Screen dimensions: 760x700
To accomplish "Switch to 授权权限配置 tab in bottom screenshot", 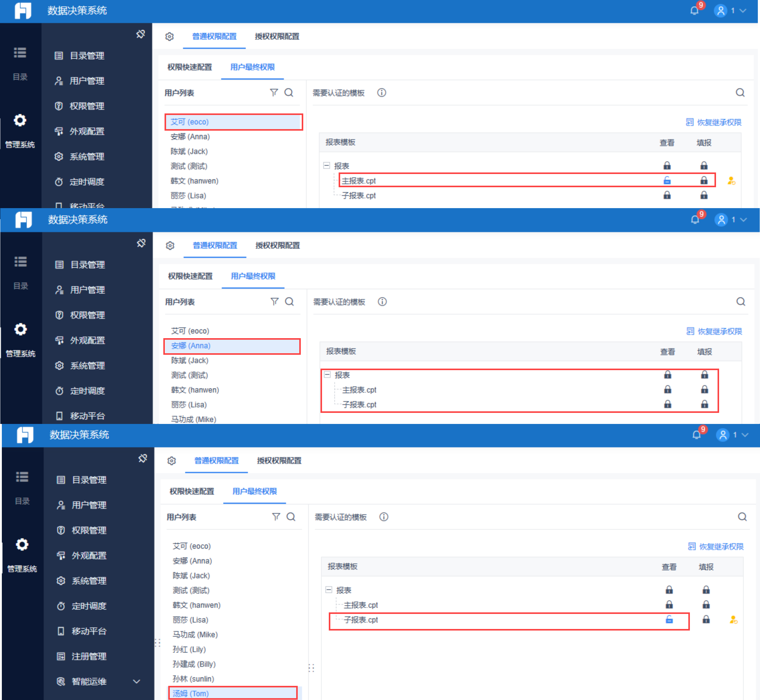I will tap(279, 461).
